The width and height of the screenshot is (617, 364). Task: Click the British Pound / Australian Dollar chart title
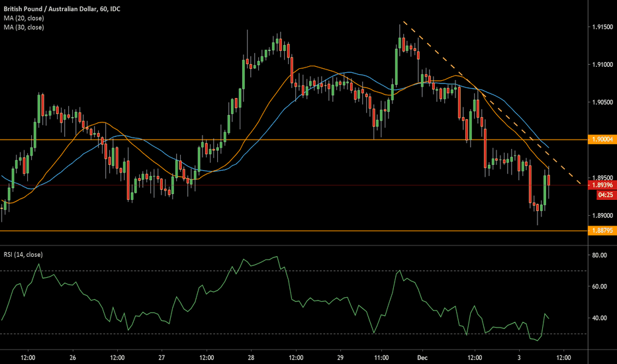pos(62,9)
